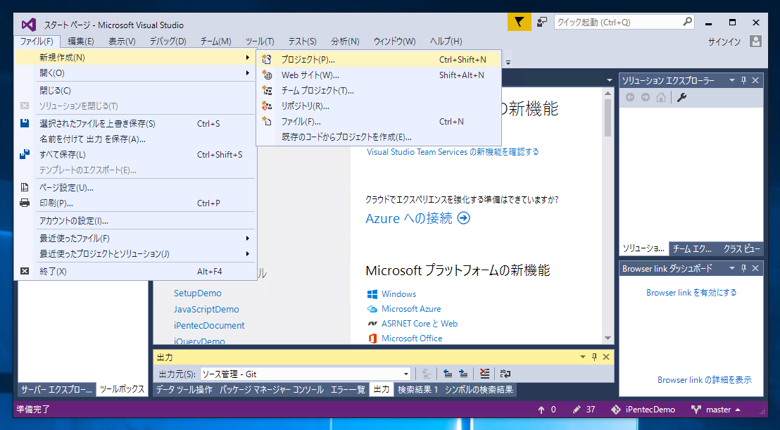The image size is (780, 430).
Task: Open Browser link dashboard options dropdown
Action: pos(732,269)
